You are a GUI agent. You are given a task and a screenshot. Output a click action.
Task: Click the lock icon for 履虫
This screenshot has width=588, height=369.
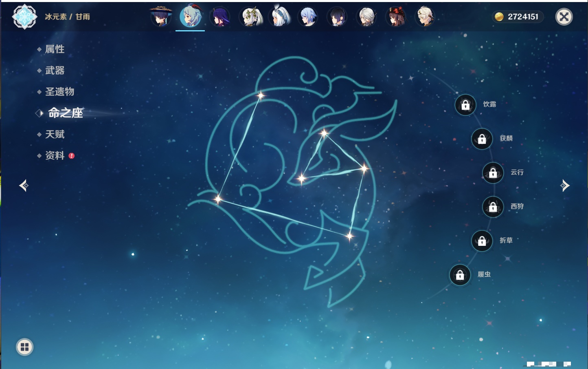pyautogui.click(x=460, y=275)
